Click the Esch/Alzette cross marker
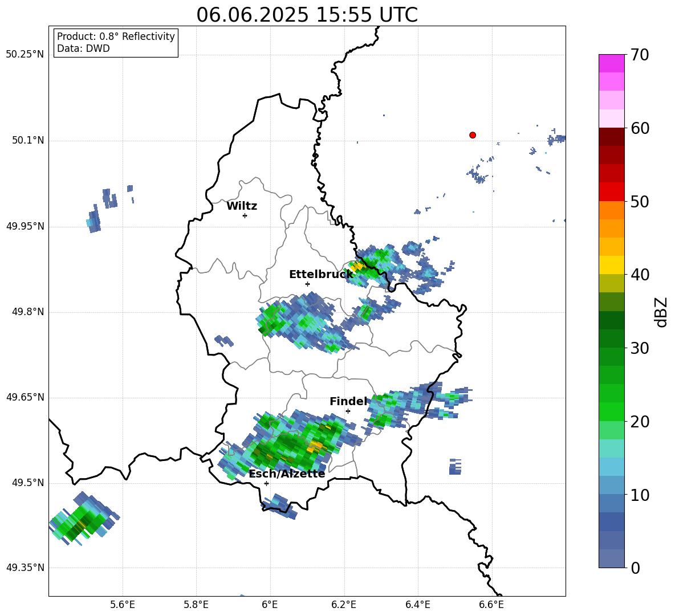This screenshot has height=616, width=675. pos(266,483)
